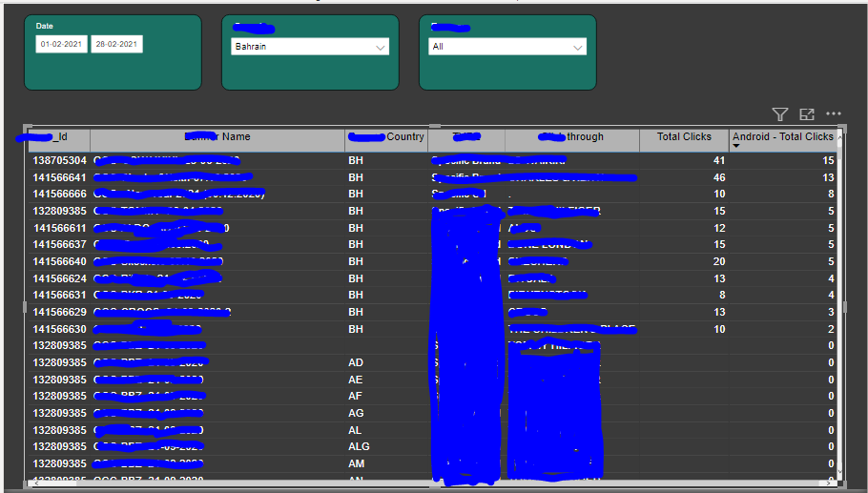Select the country cell AL
Image resolution: width=868 pixels, height=493 pixels.
tap(355, 430)
